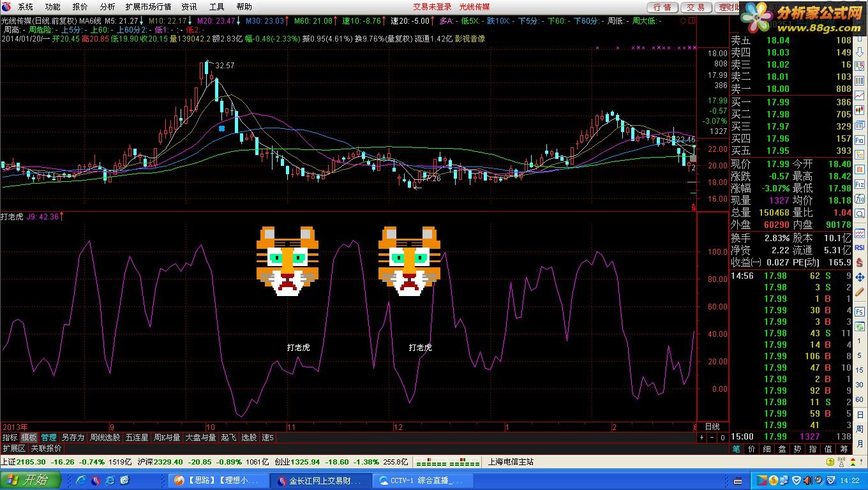868x490 pixels.
Task: Open the 报价 menu
Action: 80,7
